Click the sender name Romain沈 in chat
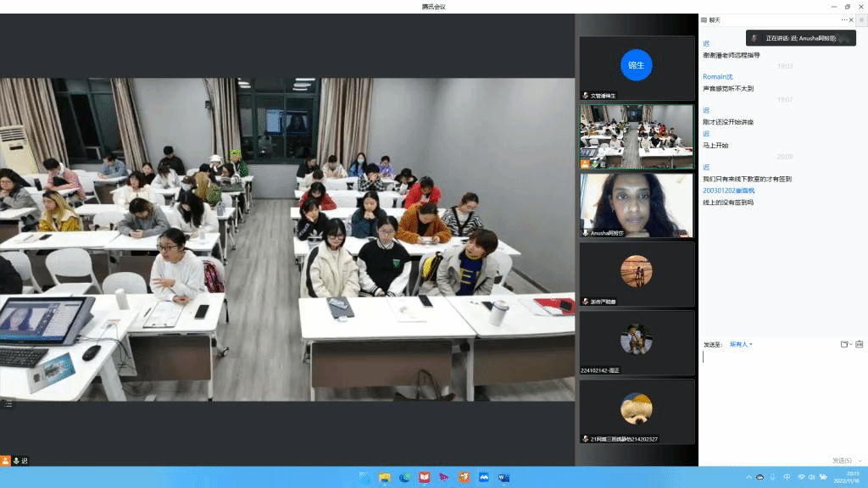This screenshot has height=488, width=868. point(717,76)
